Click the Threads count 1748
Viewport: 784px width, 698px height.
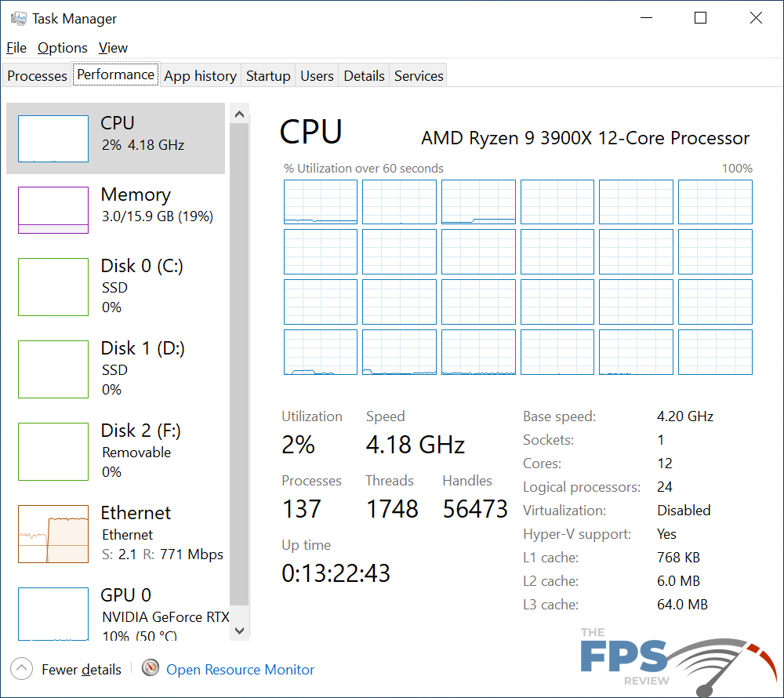tap(392, 509)
